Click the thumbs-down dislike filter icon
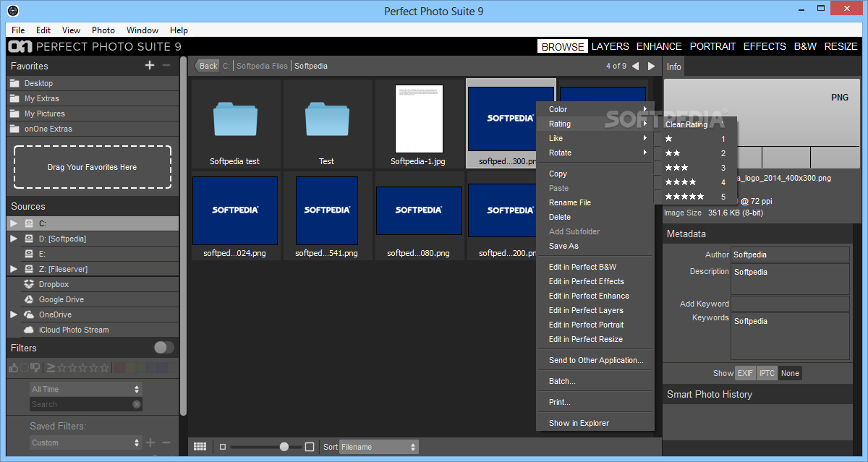 tap(35, 367)
